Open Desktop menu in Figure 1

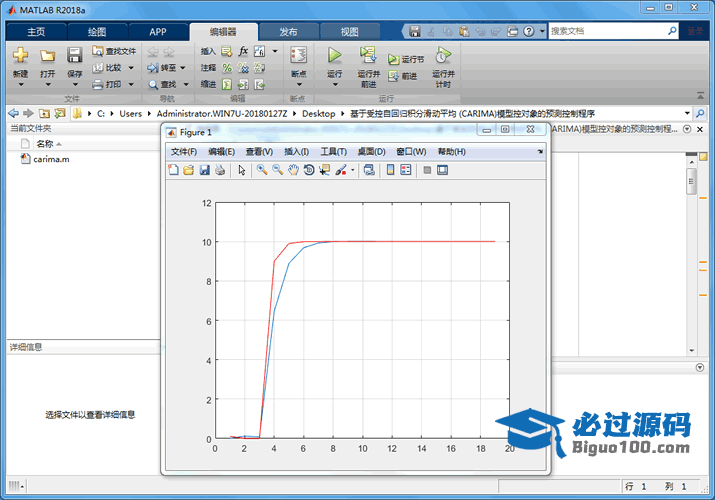pyautogui.click(x=371, y=152)
